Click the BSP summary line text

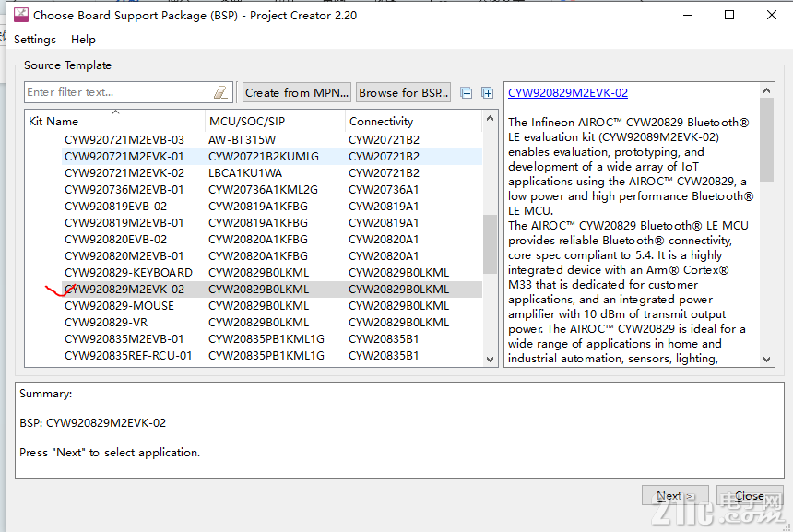coord(92,423)
